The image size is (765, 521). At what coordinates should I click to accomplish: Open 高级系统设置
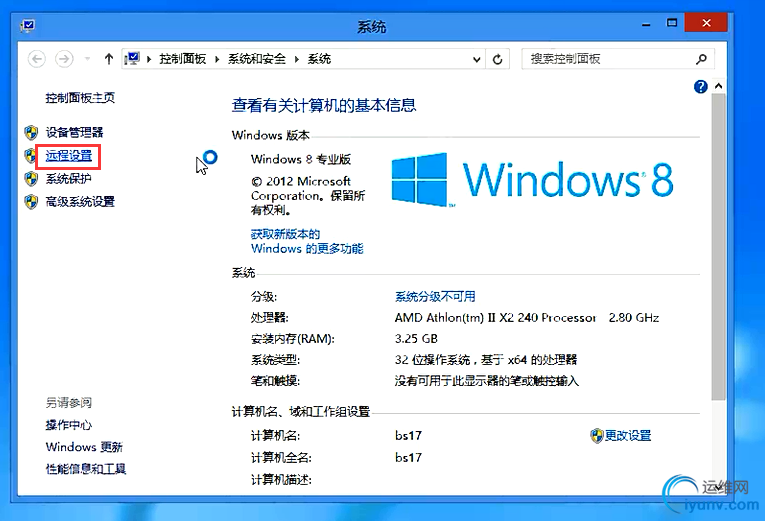coord(80,201)
